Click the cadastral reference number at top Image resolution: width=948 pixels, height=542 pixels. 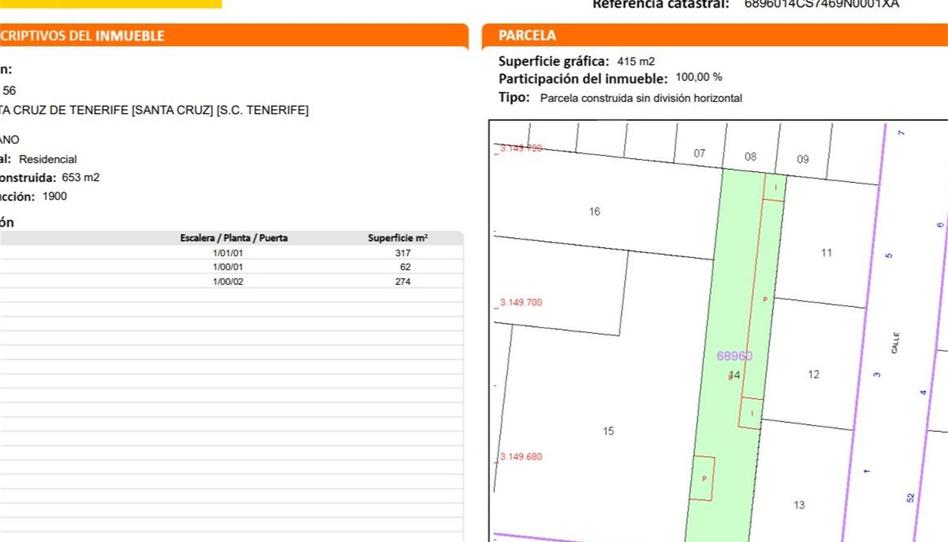click(821, 4)
